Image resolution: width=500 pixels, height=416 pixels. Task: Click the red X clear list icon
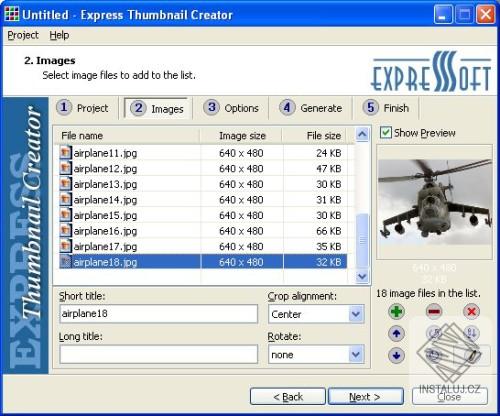(x=471, y=312)
